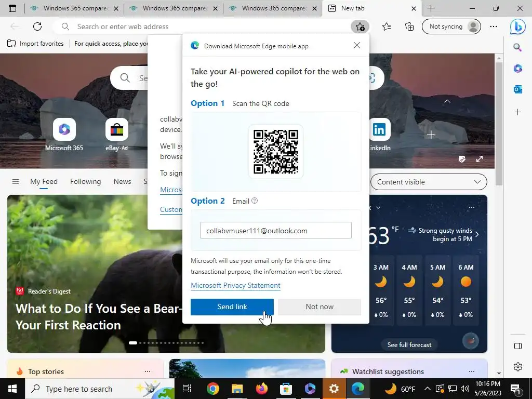Open Bing chat sidebar button
Screen dimensions: 532x399
[518, 26]
